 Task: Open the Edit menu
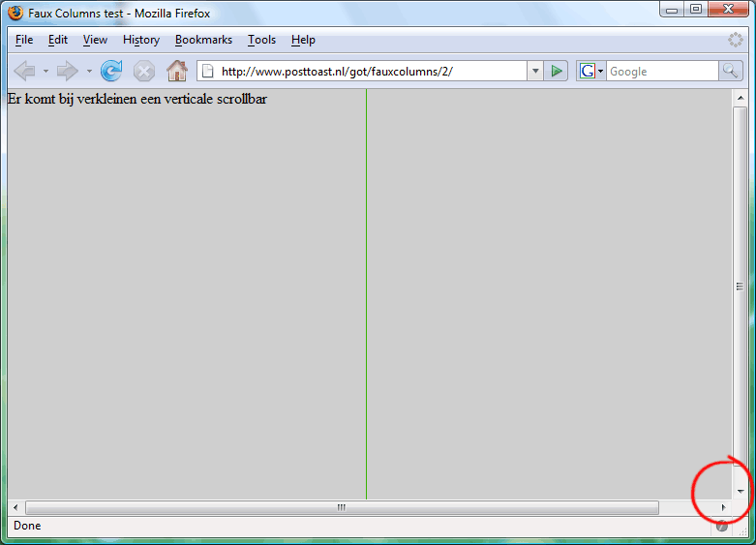coord(58,40)
